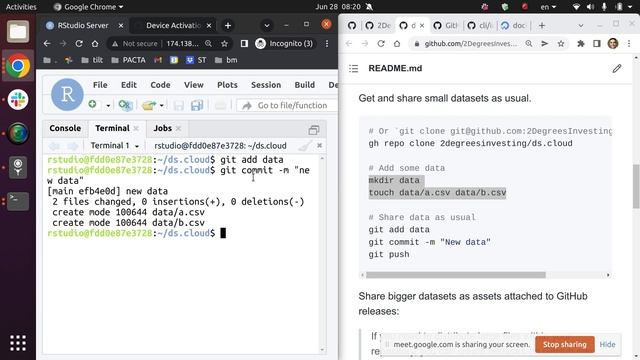This screenshot has width=640, height=360.
Task: Switch to Device Activation tab
Action: [x=173, y=25]
